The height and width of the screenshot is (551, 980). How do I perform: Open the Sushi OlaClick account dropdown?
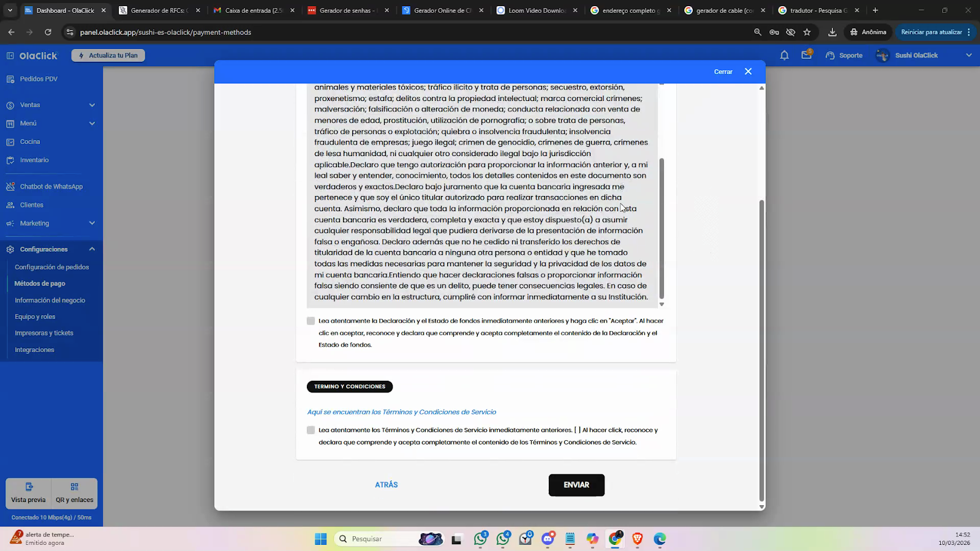(968, 55)
